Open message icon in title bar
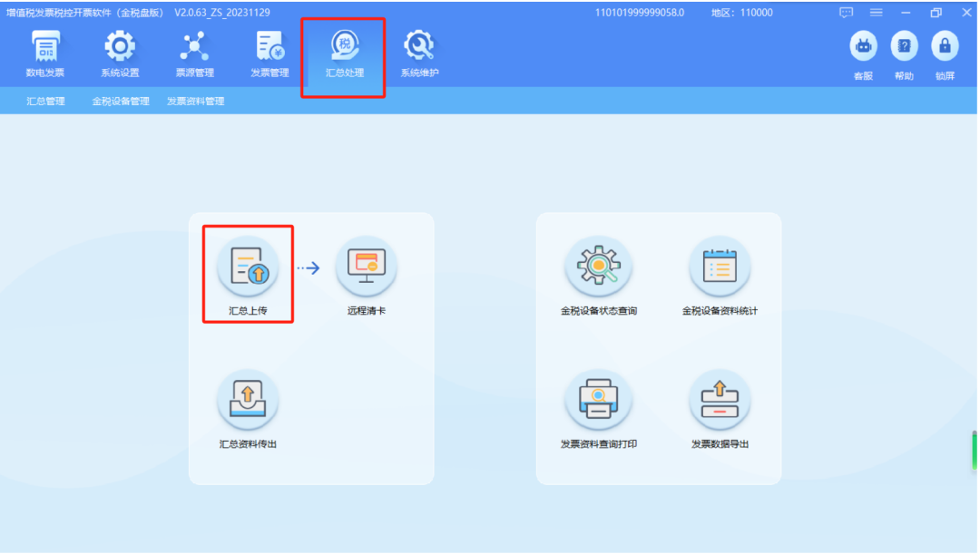 846,13
